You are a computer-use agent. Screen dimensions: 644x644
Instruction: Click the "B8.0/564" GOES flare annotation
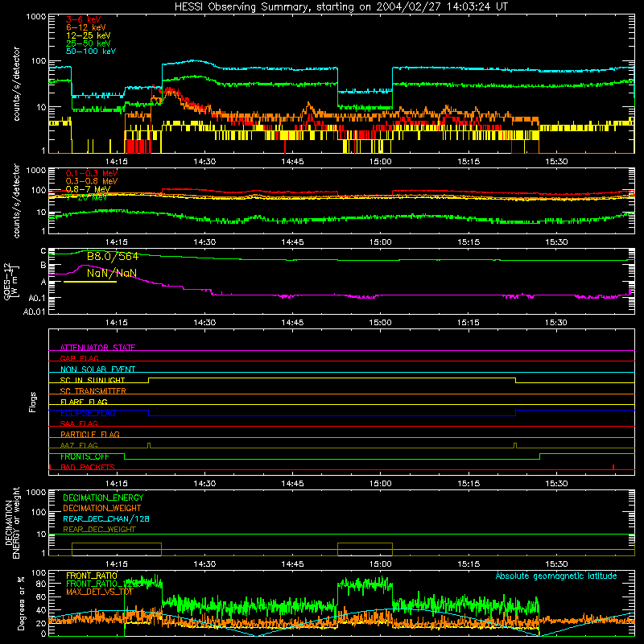pyautogui.click(x=113, y=257)
